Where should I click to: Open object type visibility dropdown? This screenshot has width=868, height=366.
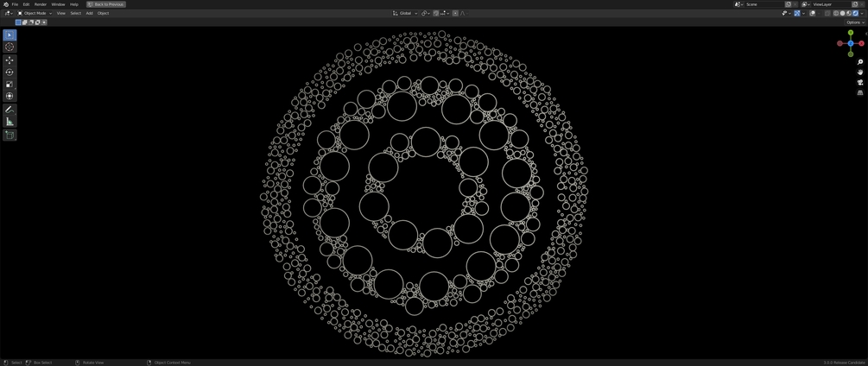786,13
